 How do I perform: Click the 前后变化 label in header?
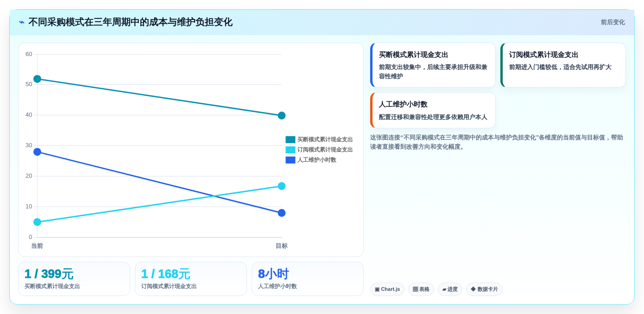pyautogui.click(x=612, y=22)
